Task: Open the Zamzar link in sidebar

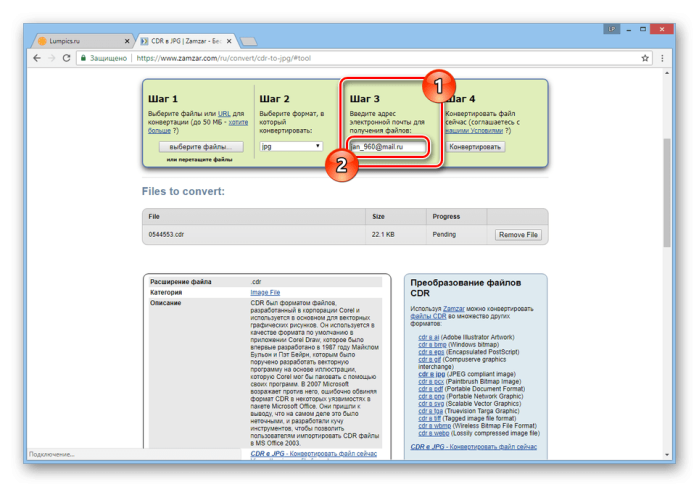Action: 453,309
